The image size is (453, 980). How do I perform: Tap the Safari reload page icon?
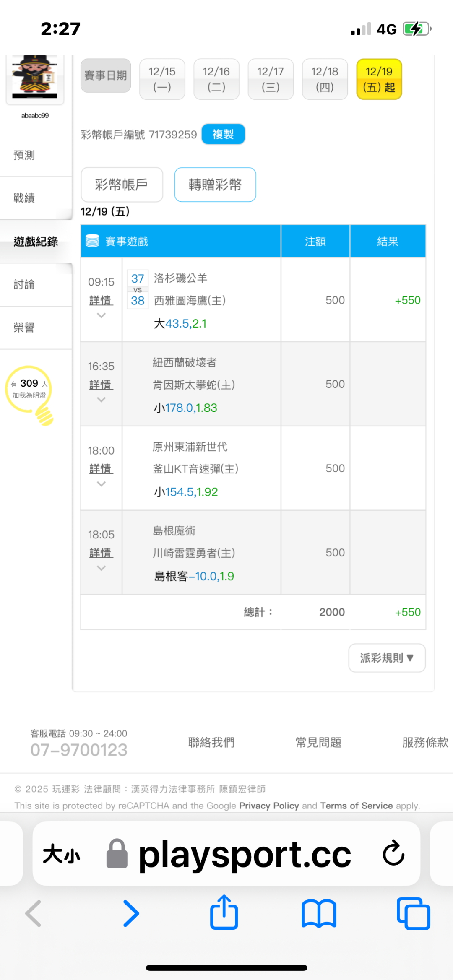(x=393, y=853)
